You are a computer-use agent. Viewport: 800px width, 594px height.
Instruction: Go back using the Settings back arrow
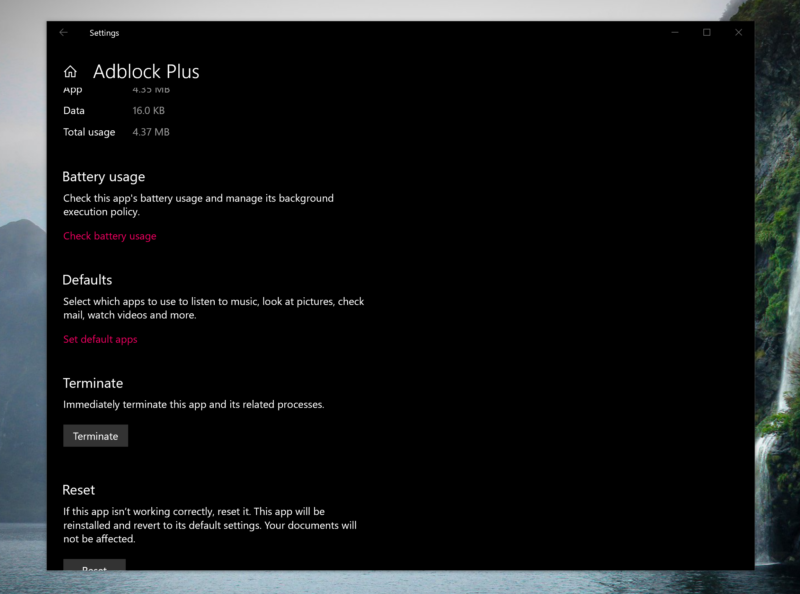point(63,33)
